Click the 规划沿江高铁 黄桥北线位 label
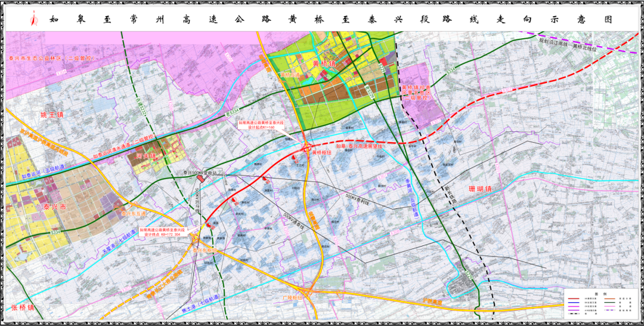 [x=575, y=44]
